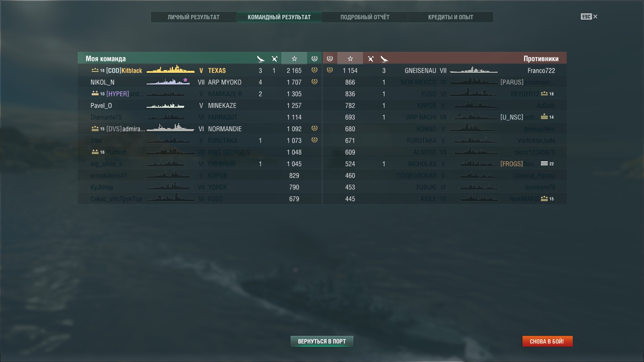
Task: Sort my team by ships destroyed icon
Action: tap(275, 59)
